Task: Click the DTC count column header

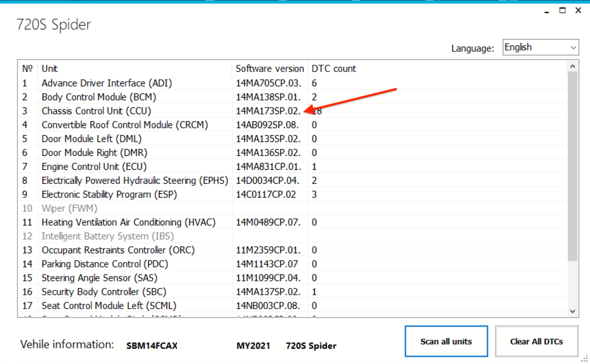Action: (334, 68)
